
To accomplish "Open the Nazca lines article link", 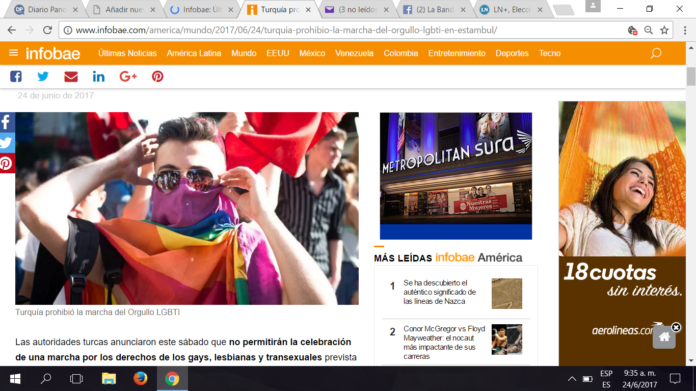I will coord(439,292).
